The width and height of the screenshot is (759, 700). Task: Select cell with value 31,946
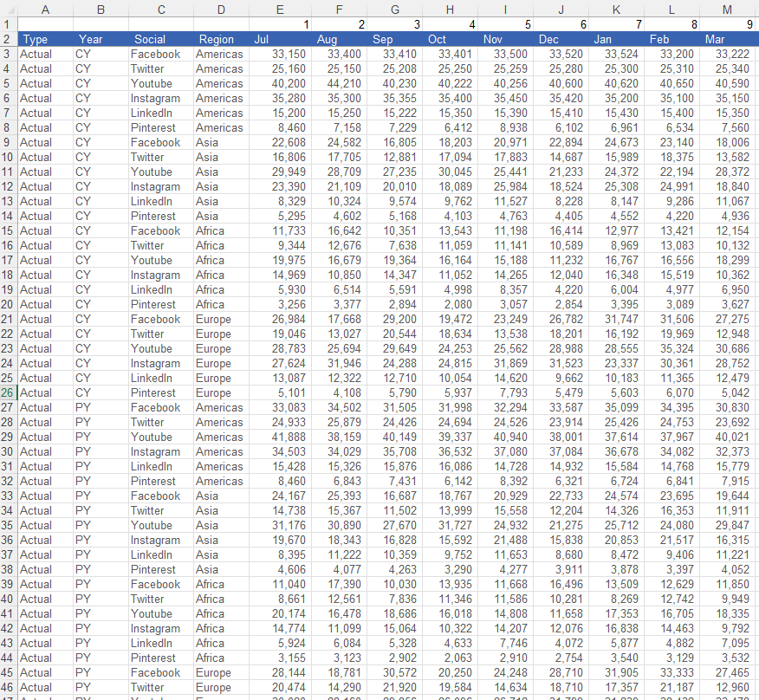pos(340,363)
